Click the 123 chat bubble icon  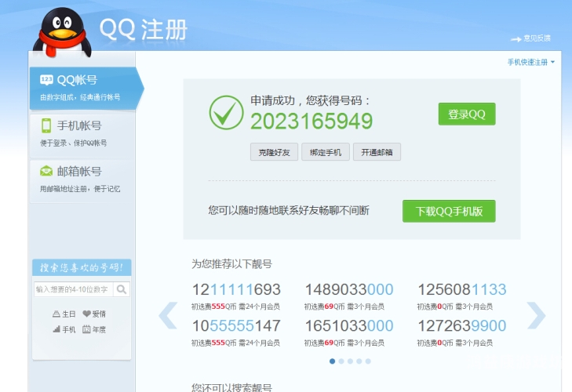(46, 80)
